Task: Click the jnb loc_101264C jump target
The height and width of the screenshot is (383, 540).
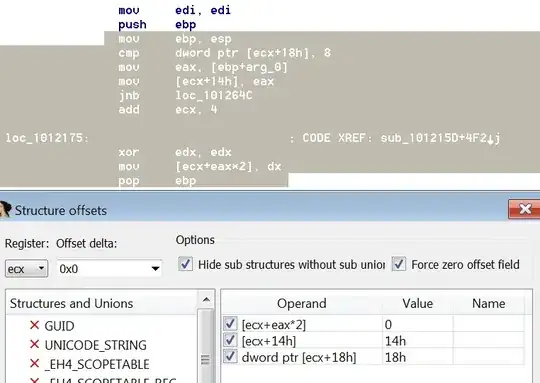Action: 214,95
